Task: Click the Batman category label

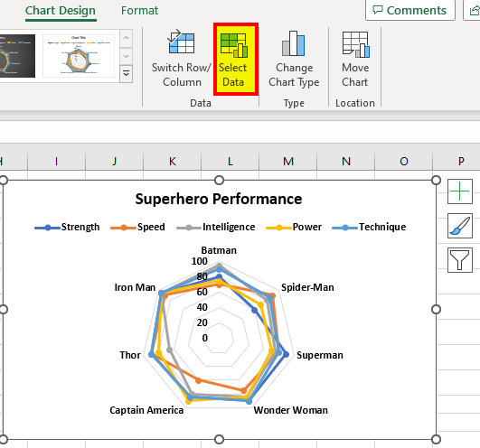Action: (219, 250)
